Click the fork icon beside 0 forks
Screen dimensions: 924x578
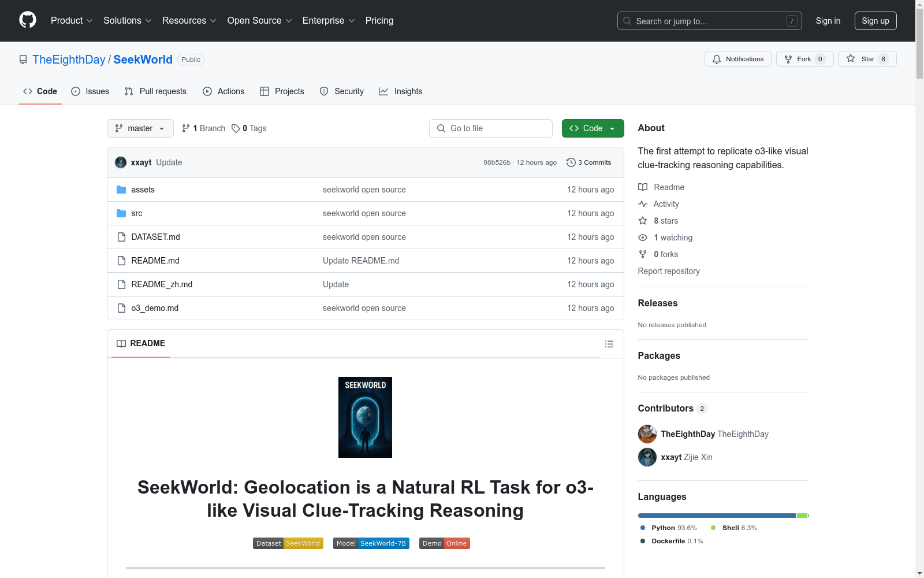tap(643, 254)
